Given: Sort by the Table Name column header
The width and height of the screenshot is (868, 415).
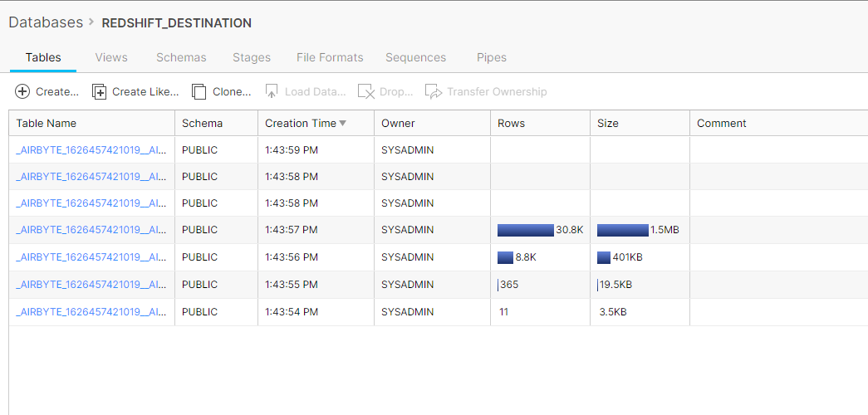Looking at the screenshot, I should pyautogui.click(x=47, y=124).
